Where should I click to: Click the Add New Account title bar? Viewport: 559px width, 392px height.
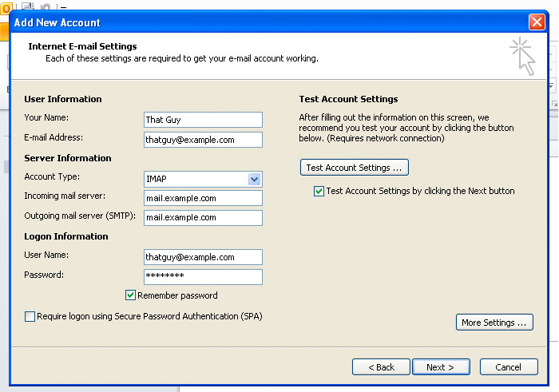click(240, 22)
